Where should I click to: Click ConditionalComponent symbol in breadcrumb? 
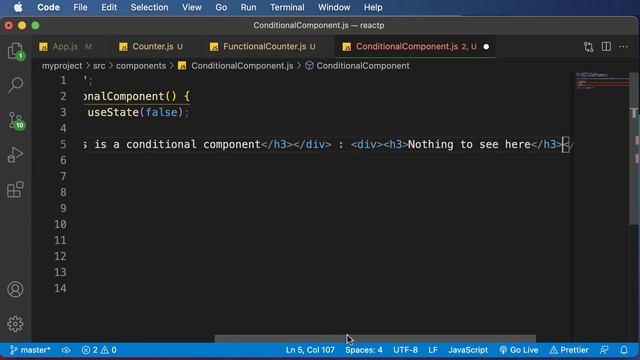coord(358,66)
